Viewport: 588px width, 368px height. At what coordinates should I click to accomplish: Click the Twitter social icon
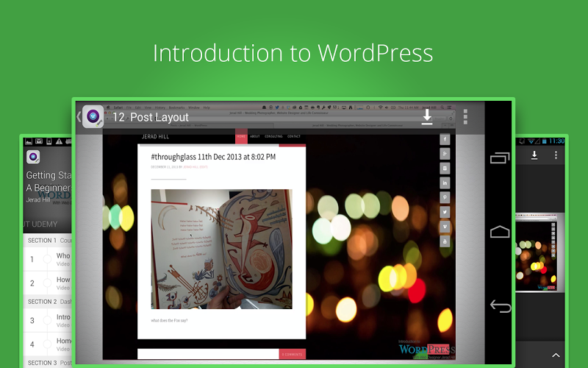click(445, 212)
